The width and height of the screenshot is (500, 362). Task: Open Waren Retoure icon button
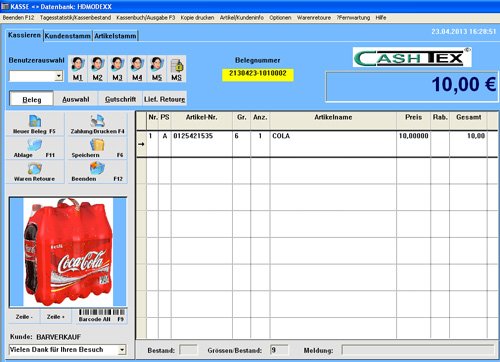pos(35,172)
